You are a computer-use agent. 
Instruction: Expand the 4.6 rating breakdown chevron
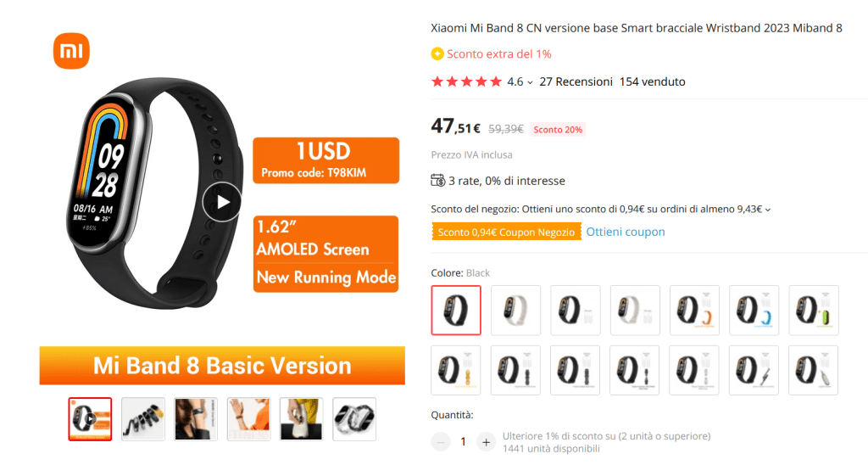click(530, 82)
